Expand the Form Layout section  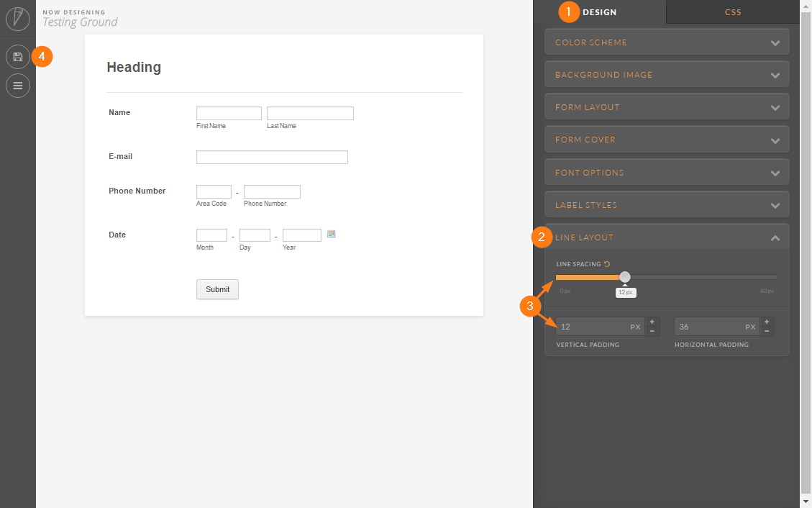[x=667, y=107]
